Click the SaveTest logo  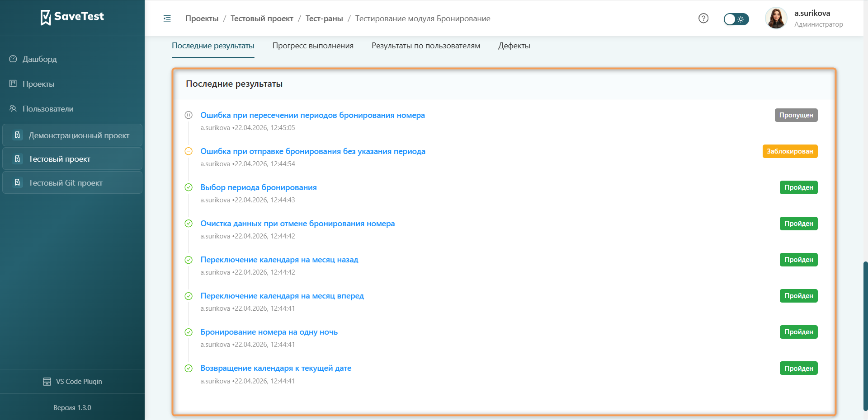coord(72,17)
